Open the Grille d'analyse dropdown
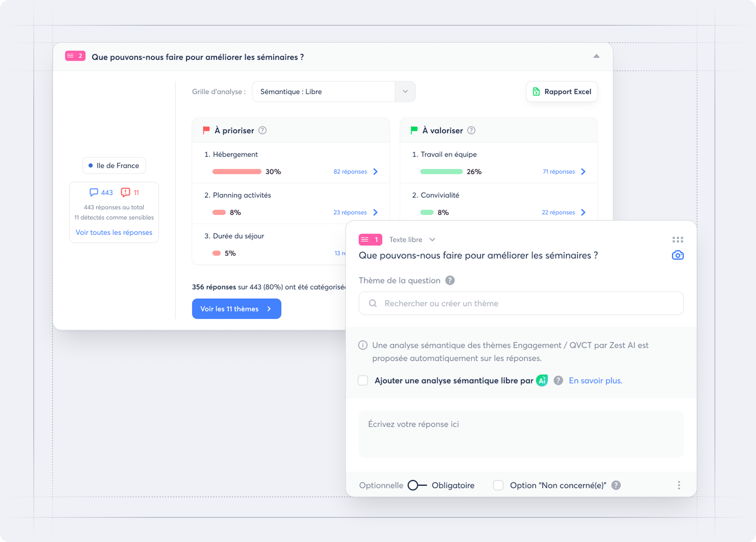 [x=405, y=92]
